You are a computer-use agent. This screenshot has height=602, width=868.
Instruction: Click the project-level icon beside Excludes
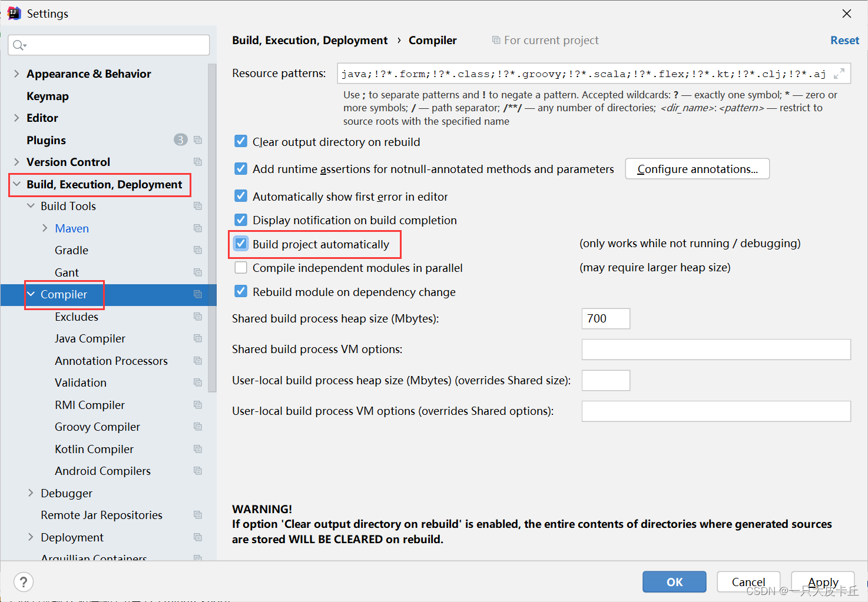point(198,317)
